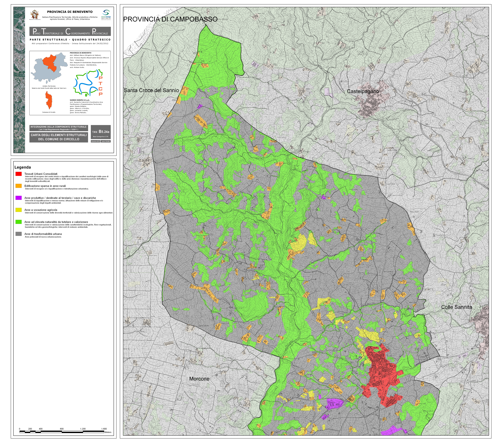Click 'Edificazione sparsa in aree rurali' label
The image size is (504, 443).
[45, 186]
